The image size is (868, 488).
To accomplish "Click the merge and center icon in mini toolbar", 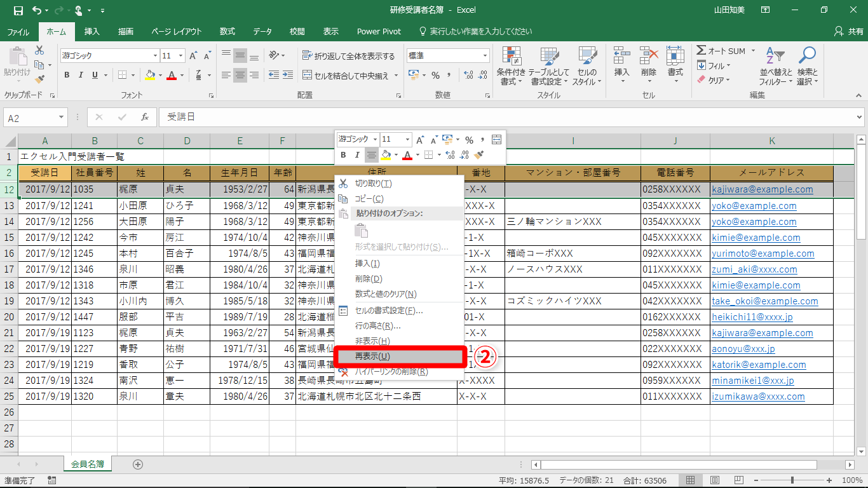I will 497,139.
